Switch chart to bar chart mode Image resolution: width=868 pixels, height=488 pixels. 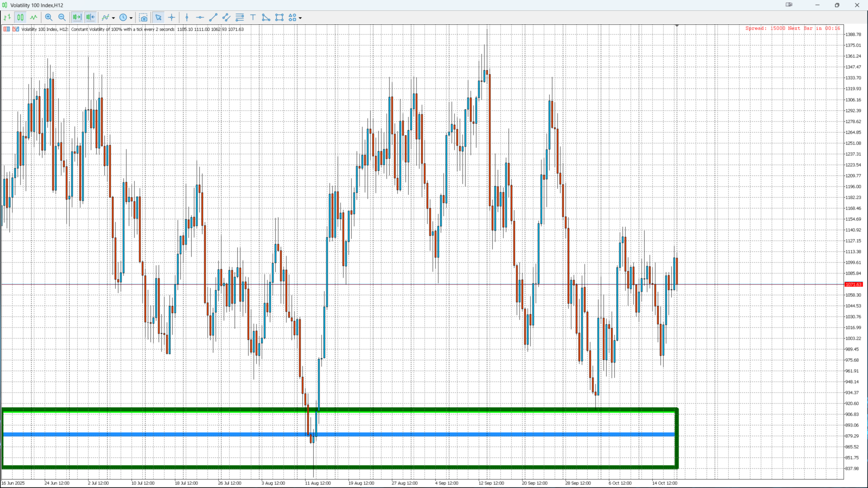pos(7,18)
